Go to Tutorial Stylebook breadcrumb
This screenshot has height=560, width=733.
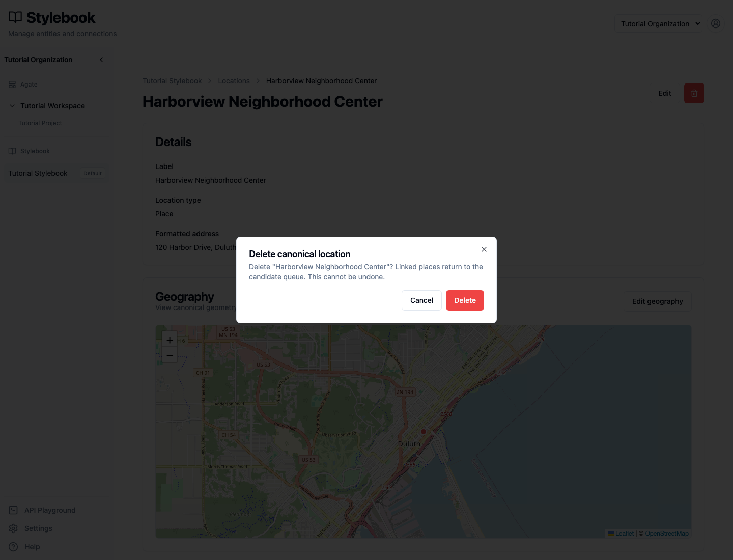pos(172,81)
